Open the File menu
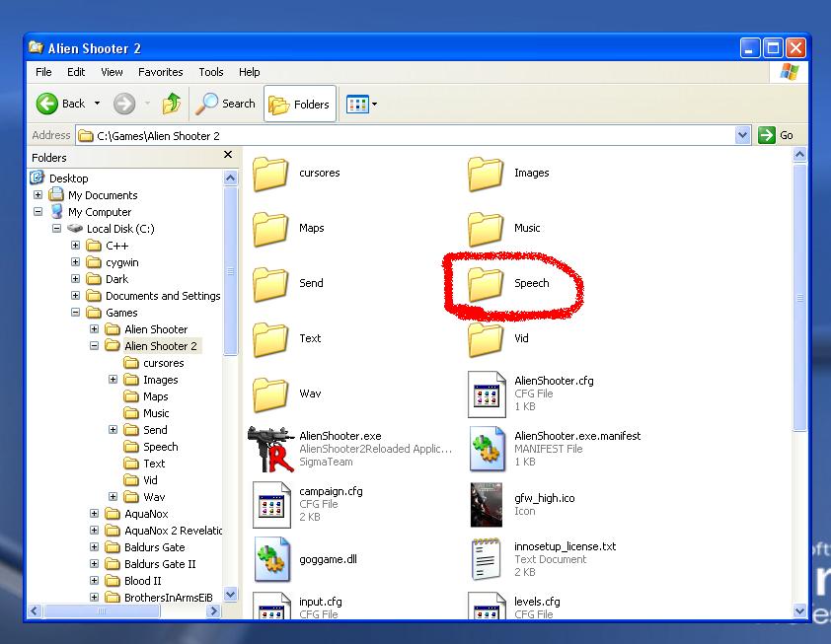Screen dimensions: 831x644 click(43, 72)
